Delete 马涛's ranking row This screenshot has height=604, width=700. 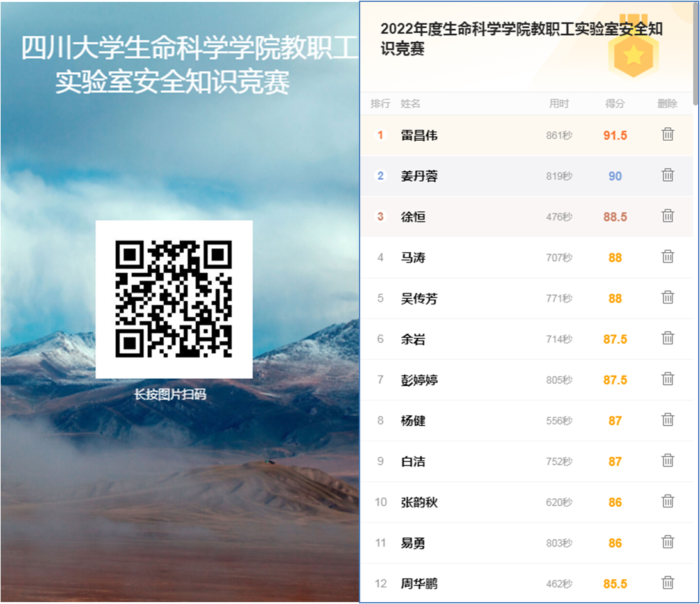667,257
